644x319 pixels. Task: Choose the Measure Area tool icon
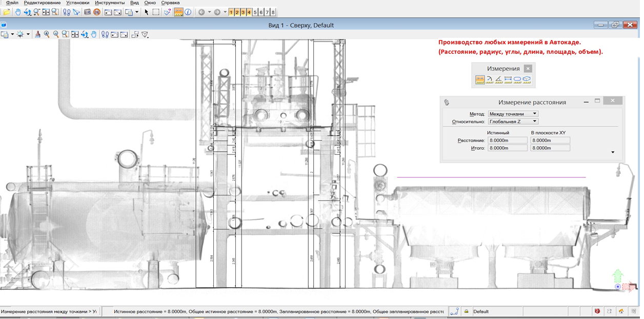[x=517, y=79]
